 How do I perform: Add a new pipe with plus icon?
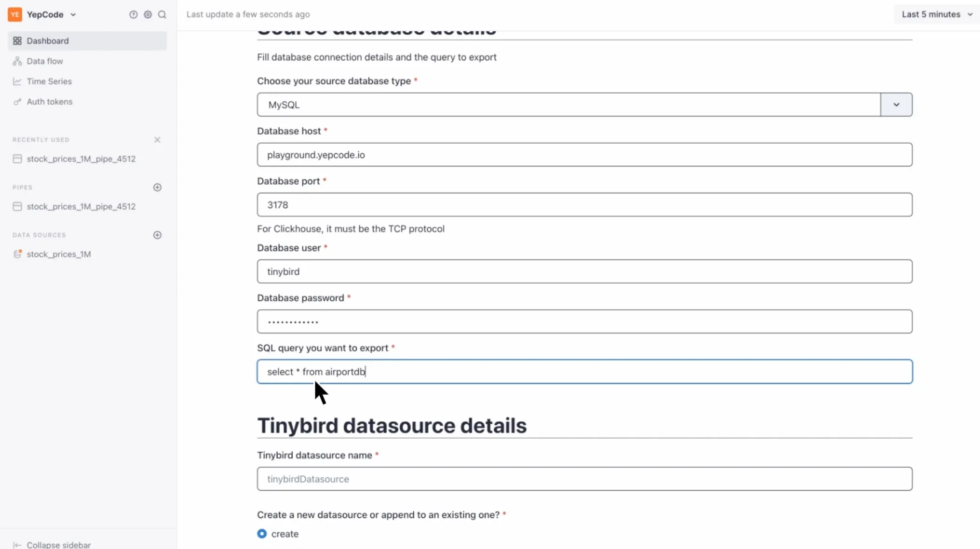158,188
